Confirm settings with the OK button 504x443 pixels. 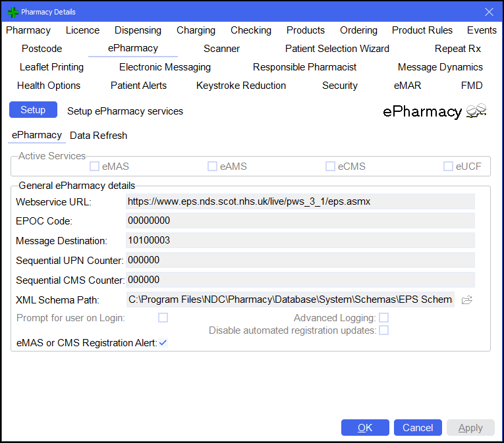click(365, 428)
